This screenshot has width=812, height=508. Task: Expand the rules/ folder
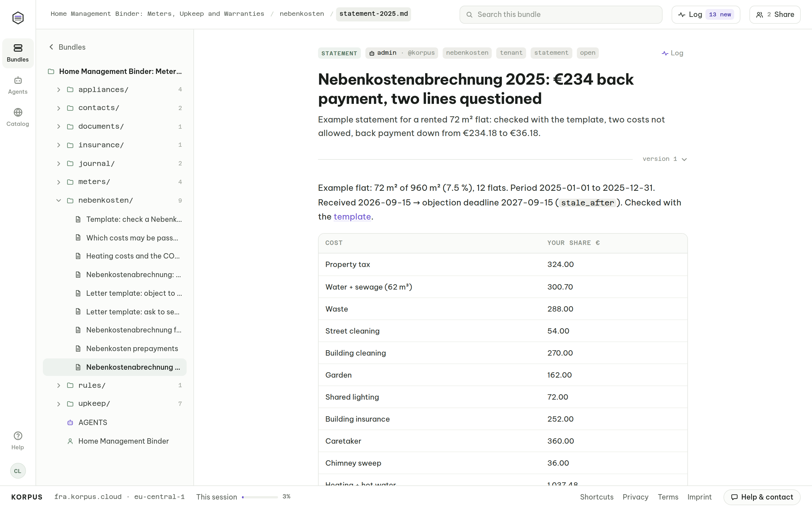click(115, 385)
